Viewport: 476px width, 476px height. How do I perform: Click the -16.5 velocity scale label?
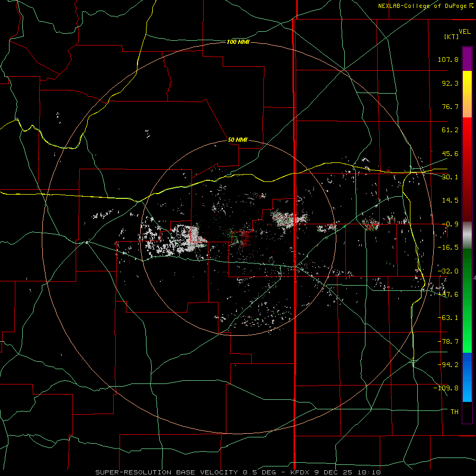pos(448,248)
